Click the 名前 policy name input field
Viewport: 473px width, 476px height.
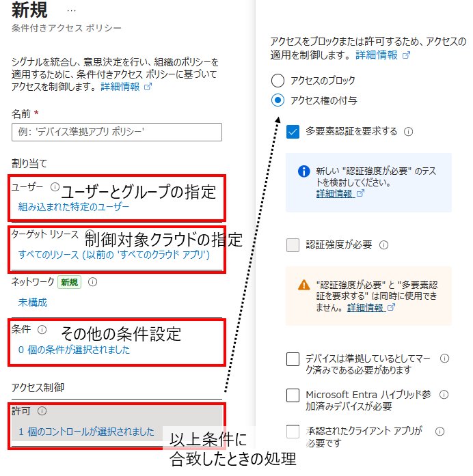tap(117, 132)
